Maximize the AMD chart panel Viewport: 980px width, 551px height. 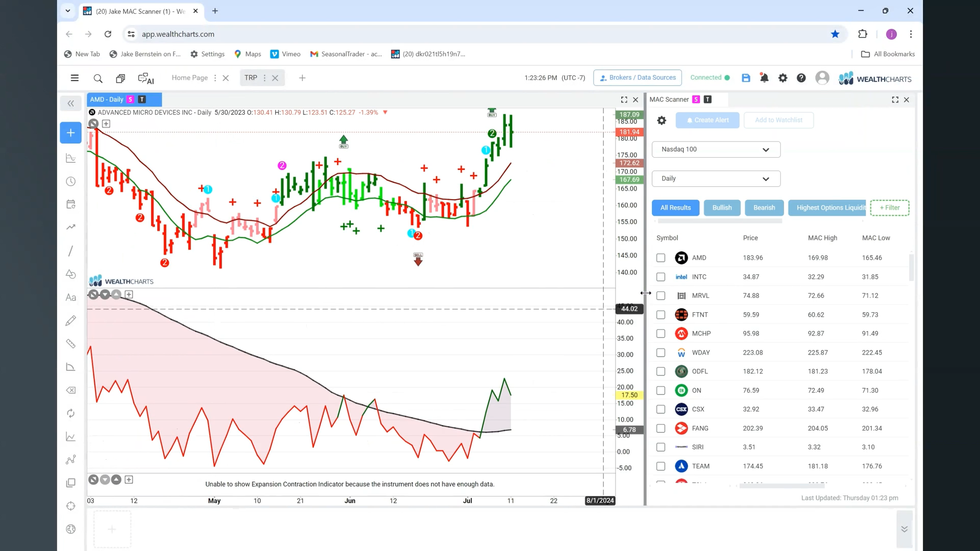(x=624, y=100)
